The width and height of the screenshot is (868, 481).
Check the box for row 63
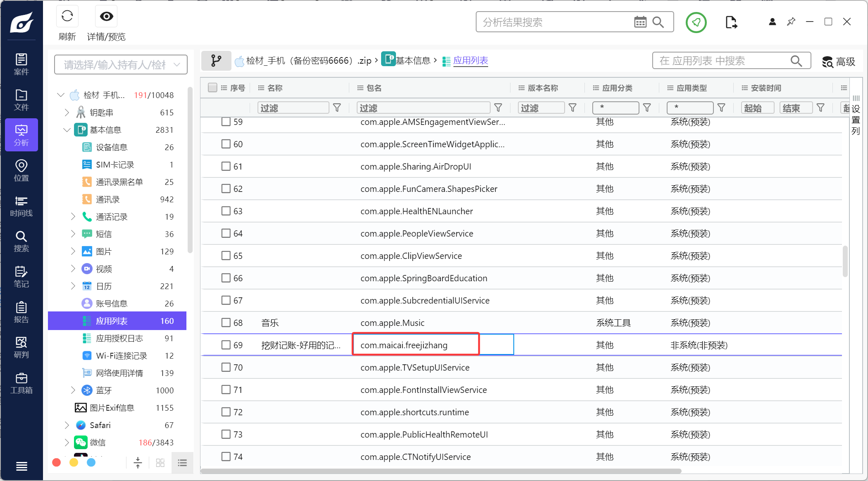(226, 211)
